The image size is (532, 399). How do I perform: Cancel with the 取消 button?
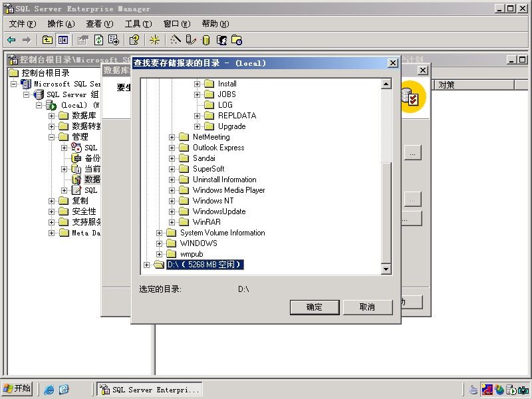click(368, 307)
